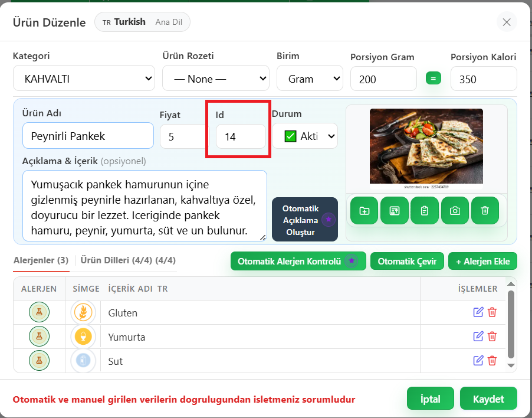Expand the Ürün Rozeti dropdown
532x418 pixels.
pos(215,78)
